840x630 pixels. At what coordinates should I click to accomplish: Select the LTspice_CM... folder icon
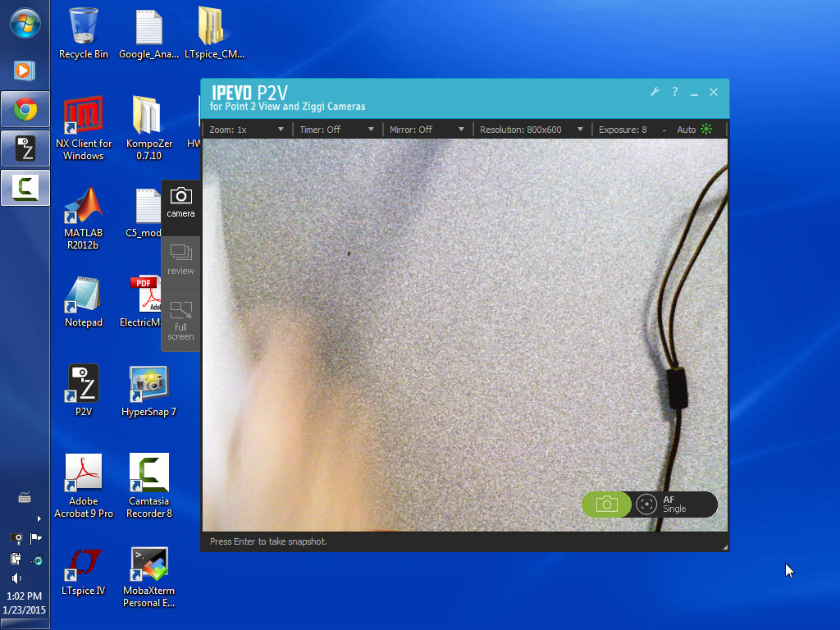pyautogui.click(x=214, y=33)
